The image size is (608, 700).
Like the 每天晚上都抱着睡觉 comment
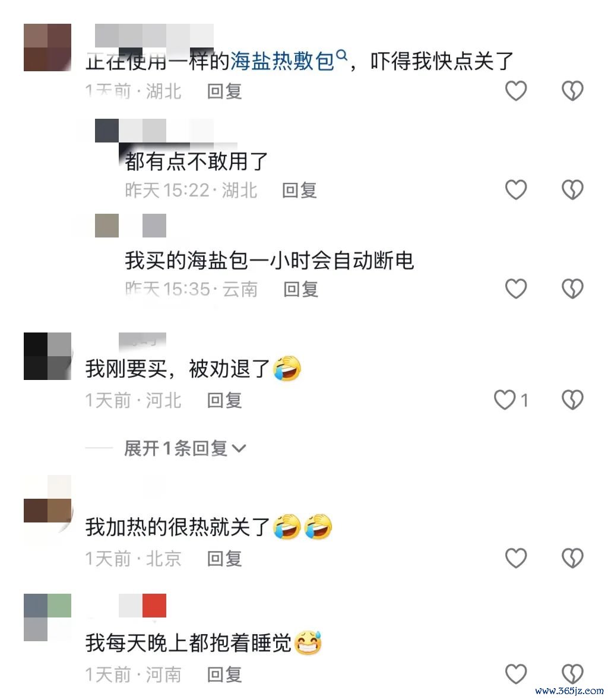point(515,674)
